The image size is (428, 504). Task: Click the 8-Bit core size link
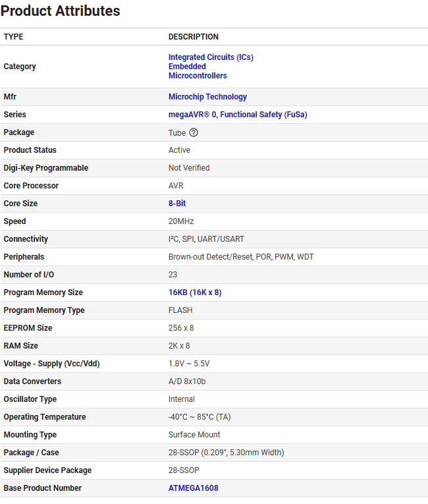177,204
